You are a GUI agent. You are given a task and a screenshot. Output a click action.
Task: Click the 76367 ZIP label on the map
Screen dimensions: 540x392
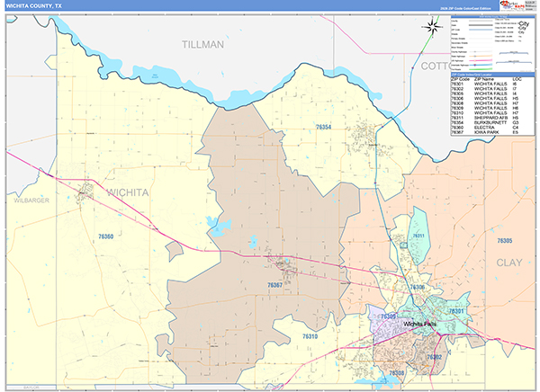point(274,285)
